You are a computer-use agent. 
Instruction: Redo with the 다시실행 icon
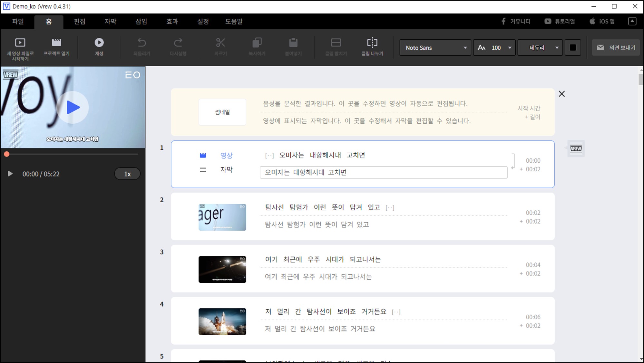pos(178,42)
